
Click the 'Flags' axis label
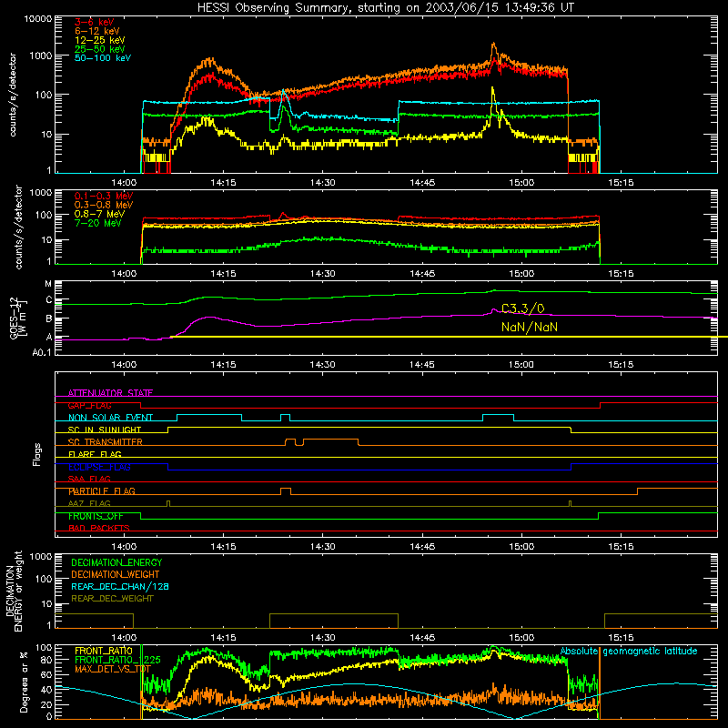coord(36,454)
